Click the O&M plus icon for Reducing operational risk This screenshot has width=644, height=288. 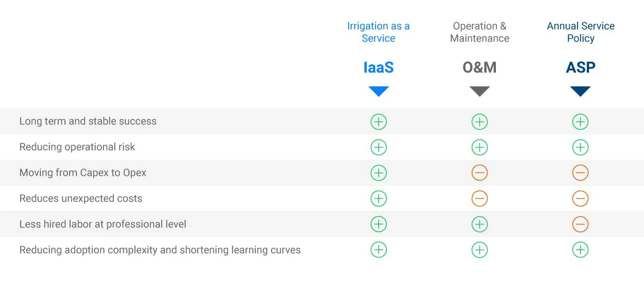[480, 147]
